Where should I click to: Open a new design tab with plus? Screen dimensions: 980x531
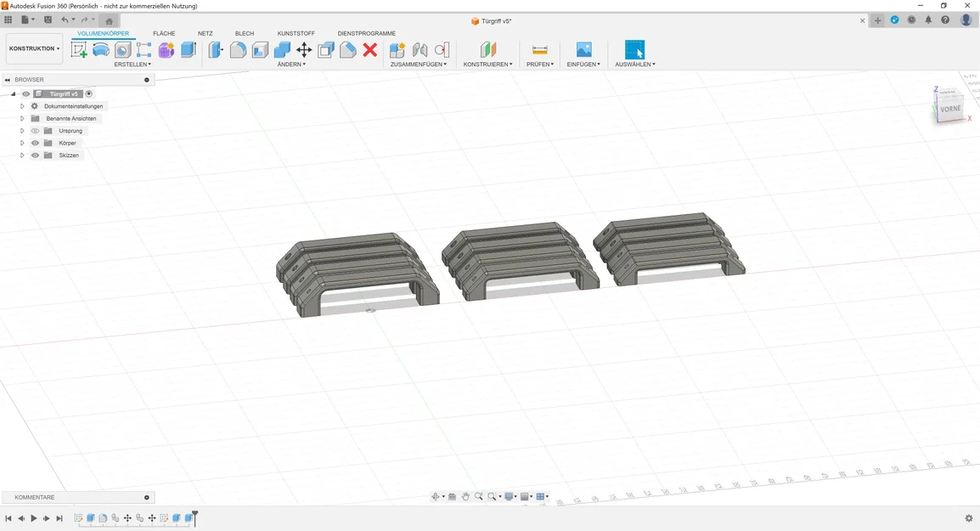[x=877, y=20]
